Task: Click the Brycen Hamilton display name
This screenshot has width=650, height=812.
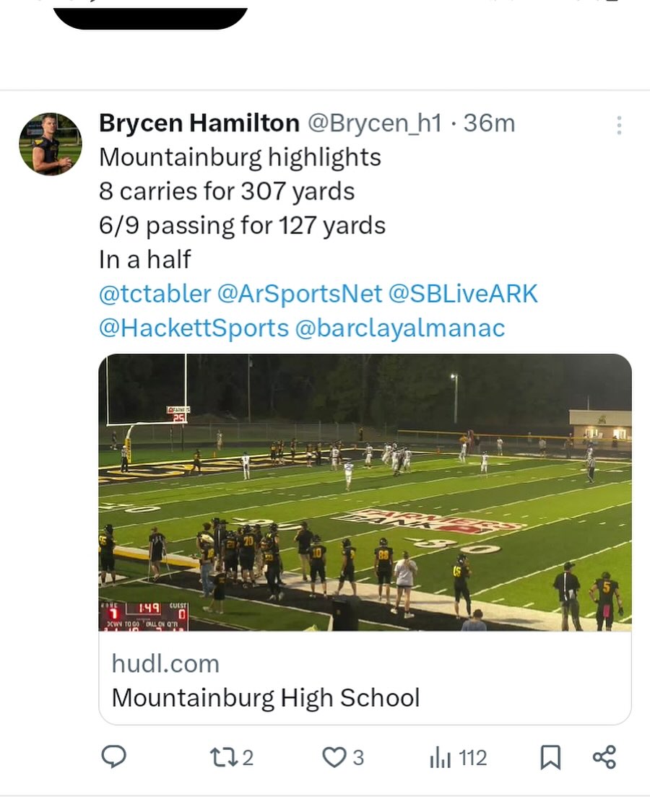Action: (199, 123)
